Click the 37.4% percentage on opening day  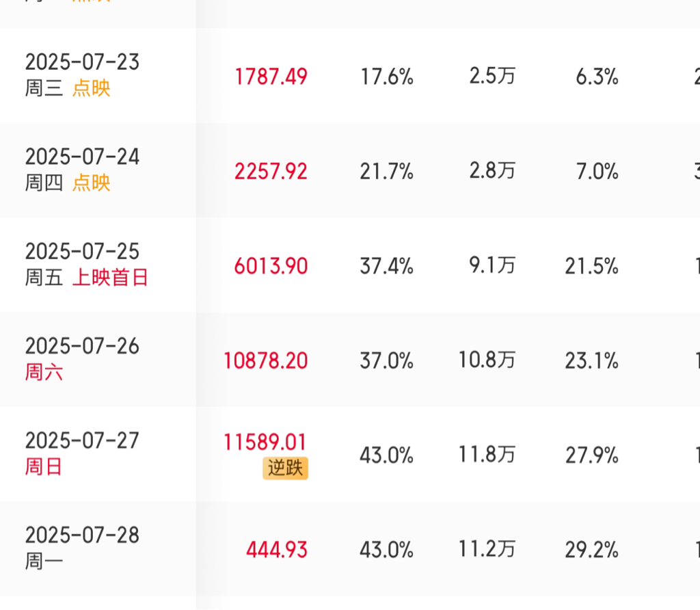click(x=387, y=266)
